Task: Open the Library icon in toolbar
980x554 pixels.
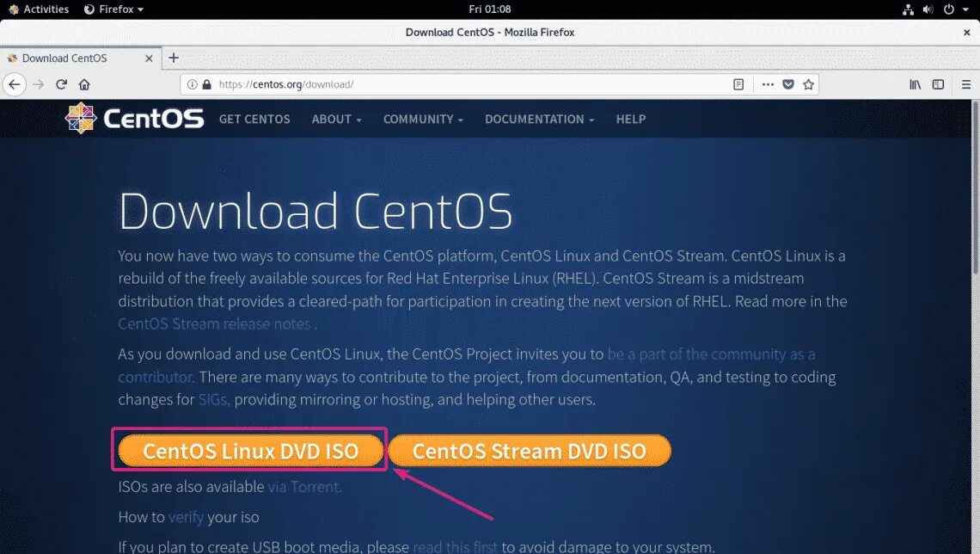Action: (915, 84)
